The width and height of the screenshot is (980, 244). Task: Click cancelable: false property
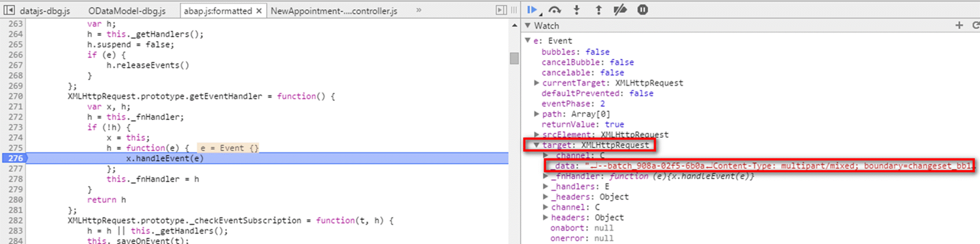click(x=582, y=72)
